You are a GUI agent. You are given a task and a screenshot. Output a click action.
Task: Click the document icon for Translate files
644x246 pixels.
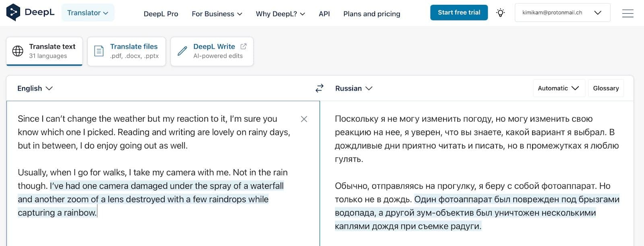99,51
